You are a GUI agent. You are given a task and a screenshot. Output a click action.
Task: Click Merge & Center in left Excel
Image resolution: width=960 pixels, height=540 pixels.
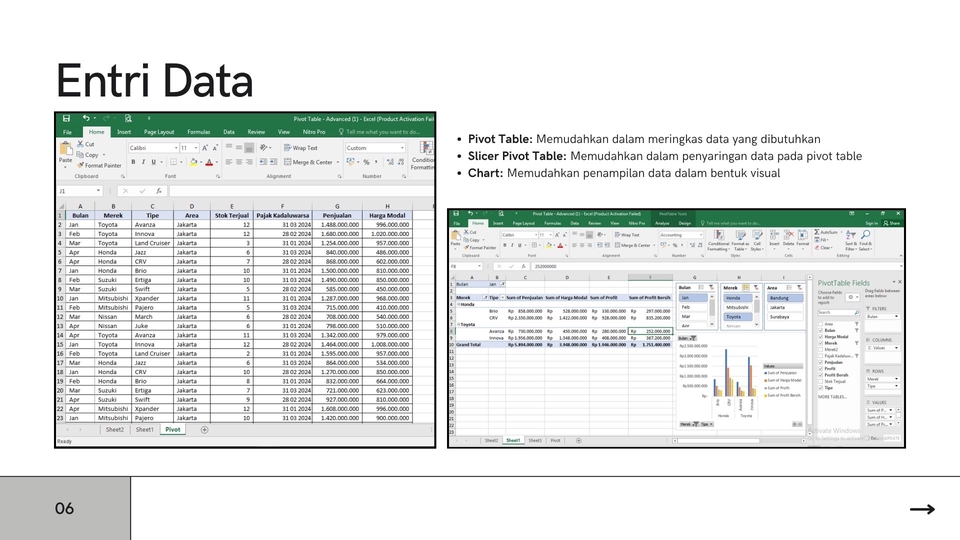tap(308, 162)
